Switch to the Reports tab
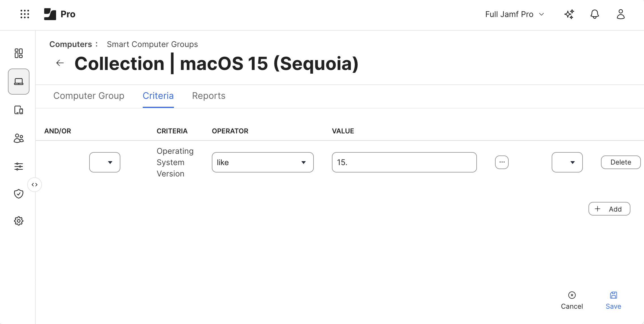The height and width of the screenshot is (324, 644). pos(208,96)
